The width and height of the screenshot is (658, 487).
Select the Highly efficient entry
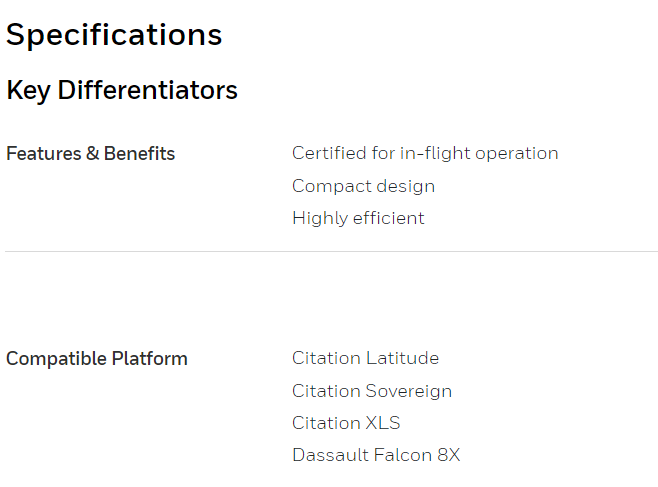pos(358,219)
